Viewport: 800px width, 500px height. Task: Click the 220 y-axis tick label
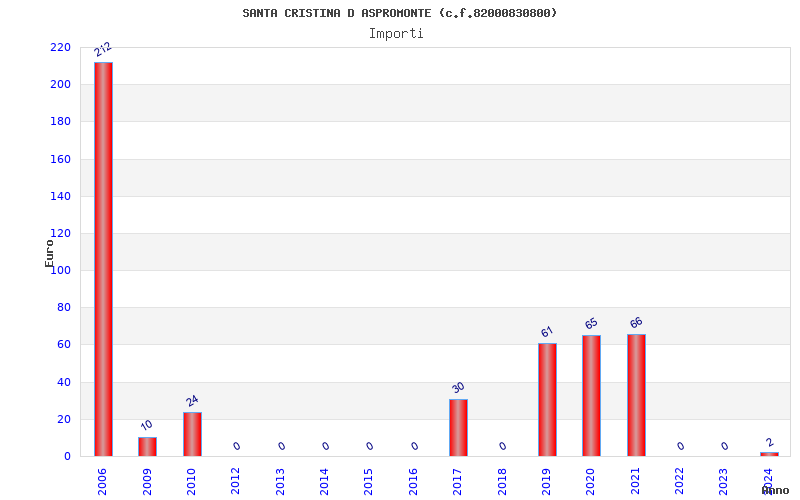60,47
